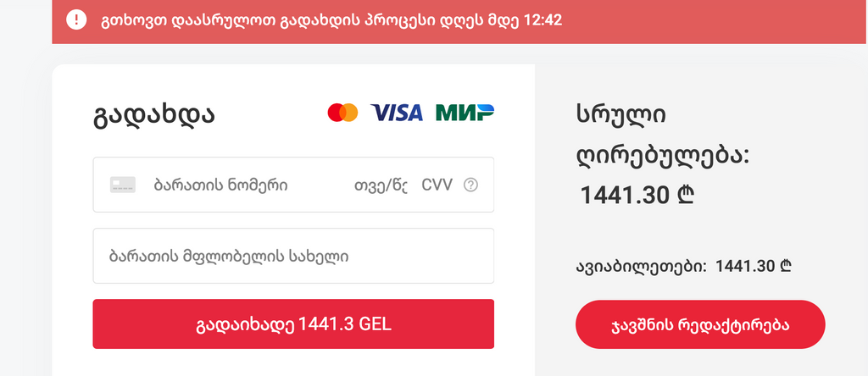Click the 'გადახდა' payment heading
This screenshot has width=868, height=376.
pyautogui.click(x=153, y=114)
